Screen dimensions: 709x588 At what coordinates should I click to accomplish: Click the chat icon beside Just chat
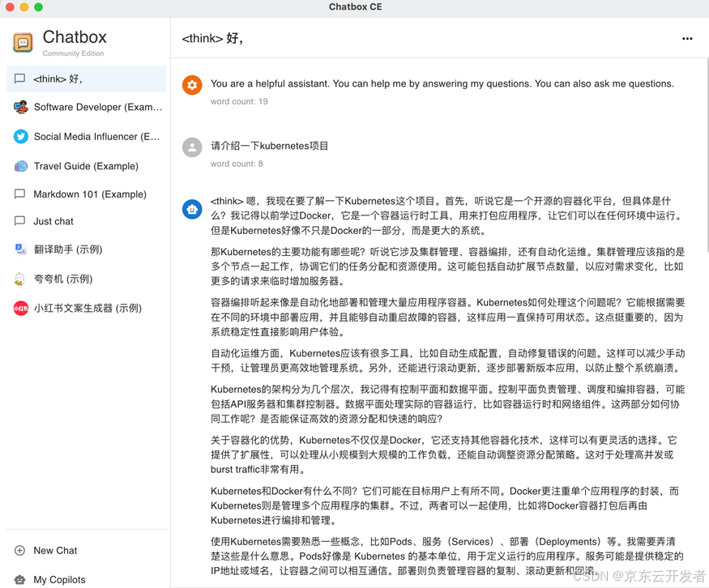tap(19, 221)
